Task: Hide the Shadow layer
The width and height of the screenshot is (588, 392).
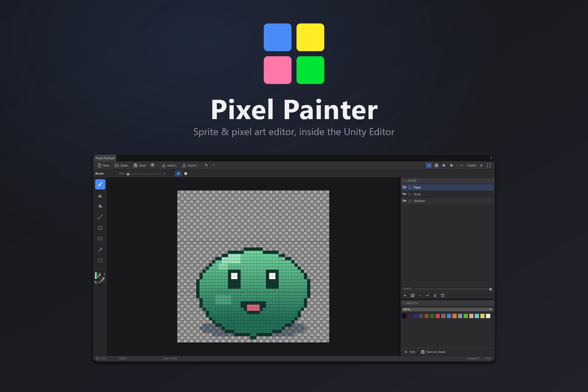Action: click(x=405, y=201)
